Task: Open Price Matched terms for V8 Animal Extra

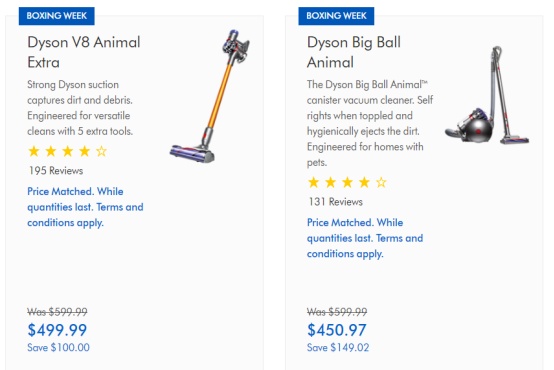Action: click(x=85, y=207)
